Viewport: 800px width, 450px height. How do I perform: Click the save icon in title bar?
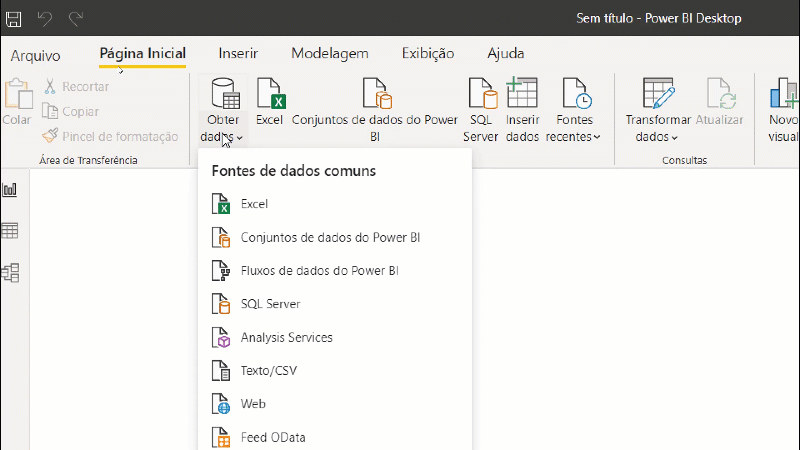tap(14, 19)
